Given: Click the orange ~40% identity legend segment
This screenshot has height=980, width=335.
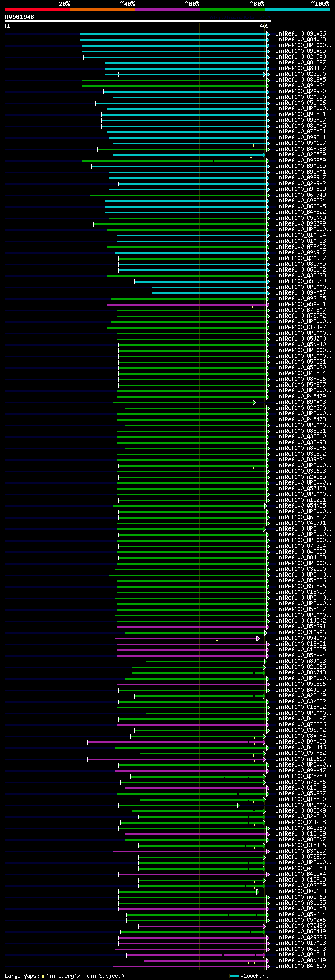Looking at the screenshot, I should pyautogui.click(x=103, y=9).
